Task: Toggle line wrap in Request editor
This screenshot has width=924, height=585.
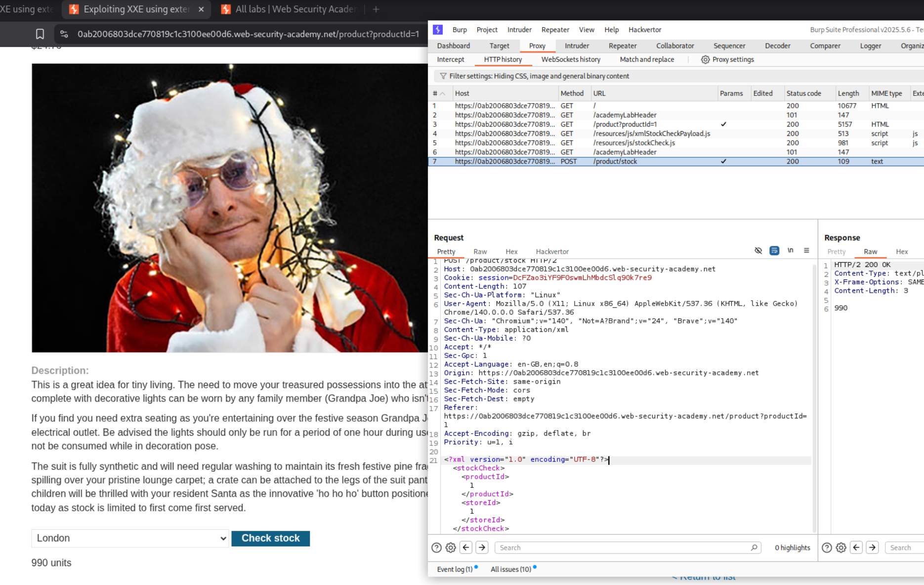Action: (774, 251)
